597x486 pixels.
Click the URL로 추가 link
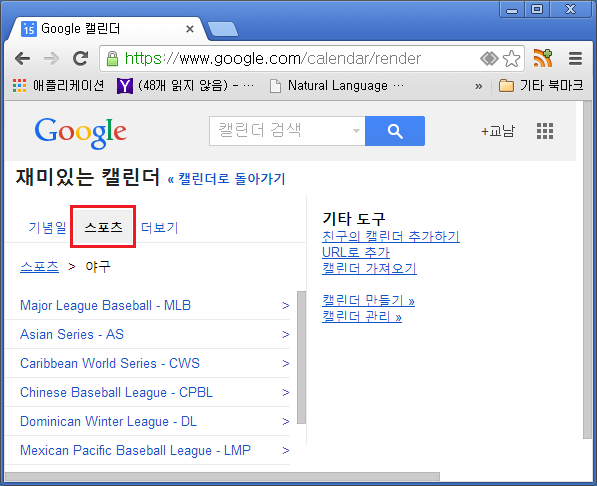(356, 253)
